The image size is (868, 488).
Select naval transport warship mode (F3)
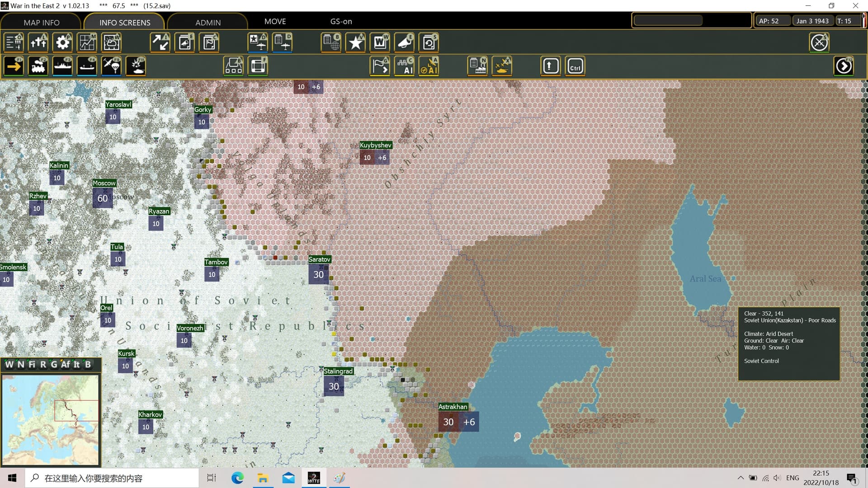62,66
